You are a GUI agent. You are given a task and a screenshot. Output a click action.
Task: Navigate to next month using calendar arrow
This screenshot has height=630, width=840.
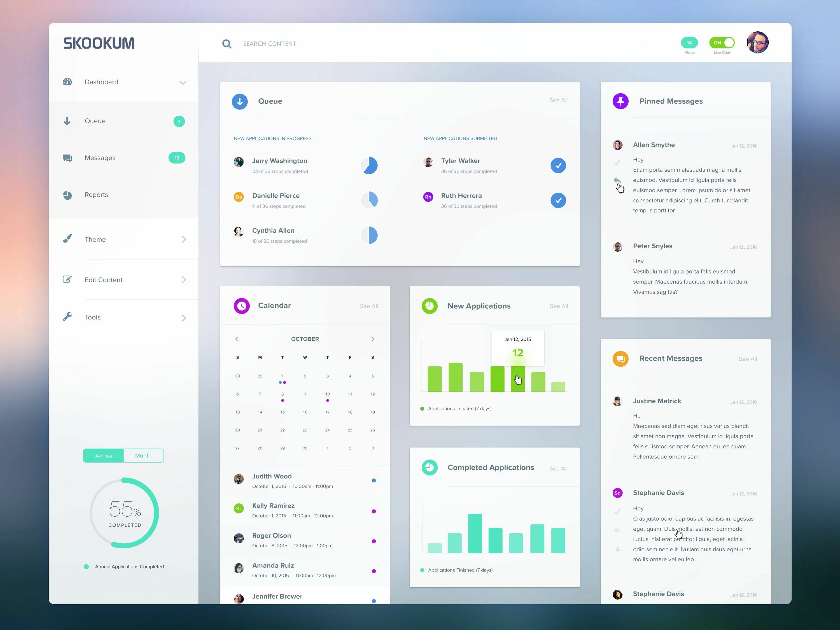[x=372, y=339]
